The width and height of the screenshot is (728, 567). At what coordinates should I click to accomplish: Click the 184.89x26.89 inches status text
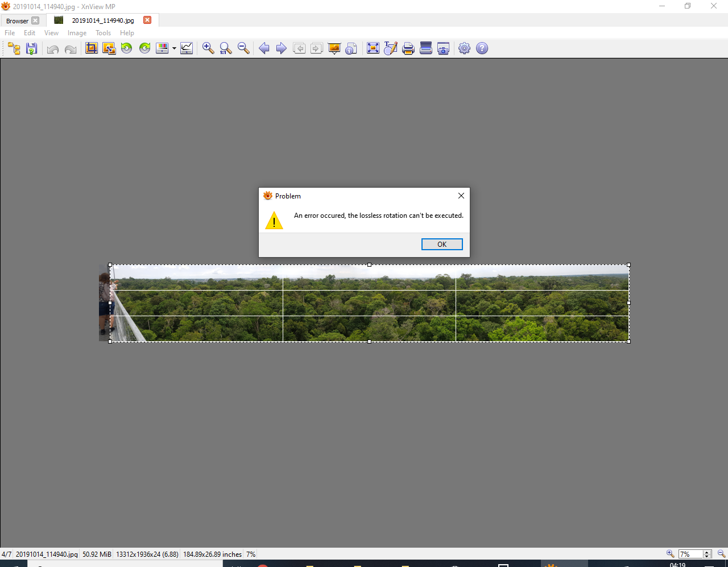pyautogui.click(x=212, y=554)
